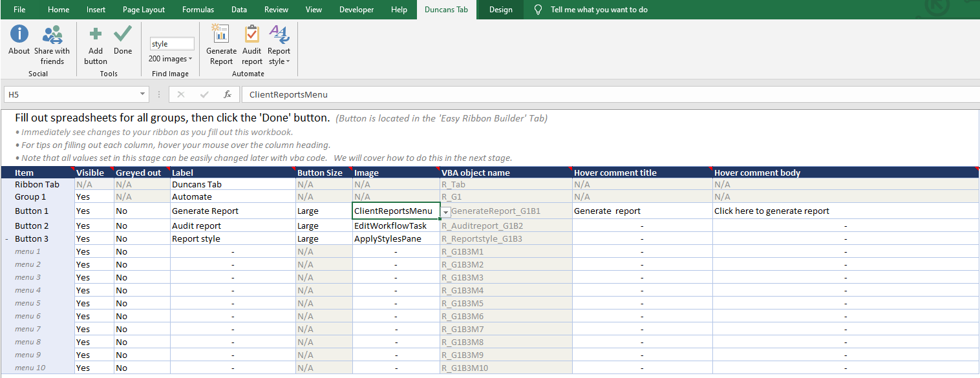The height and width of the screenshot is (378, 980).
Task: Switch to the Formulas ribbon tab
Action: click(x=198, y=9)
